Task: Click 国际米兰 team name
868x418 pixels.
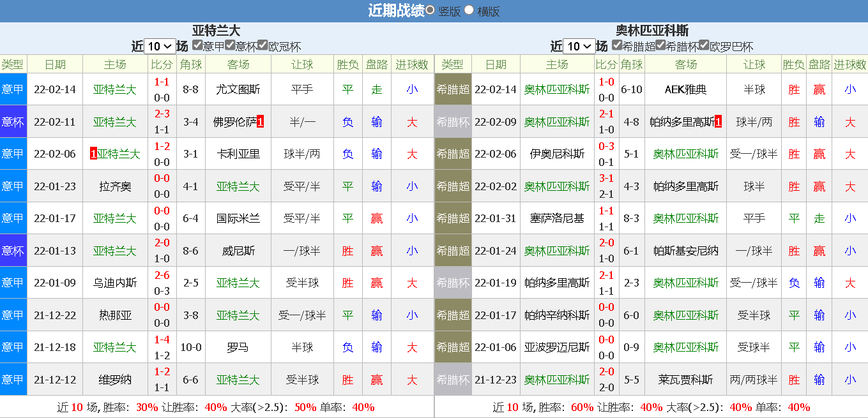Action: click(238, 218)
